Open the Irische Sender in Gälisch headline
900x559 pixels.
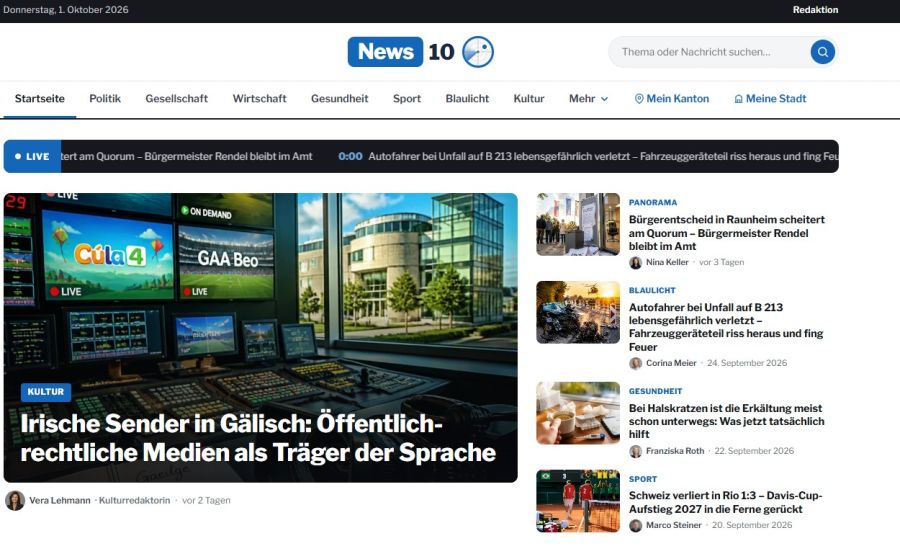pos(258,438)
